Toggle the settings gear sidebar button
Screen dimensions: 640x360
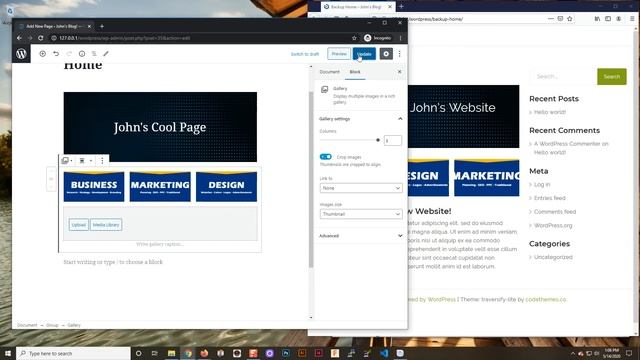click(x=386, y=54)
